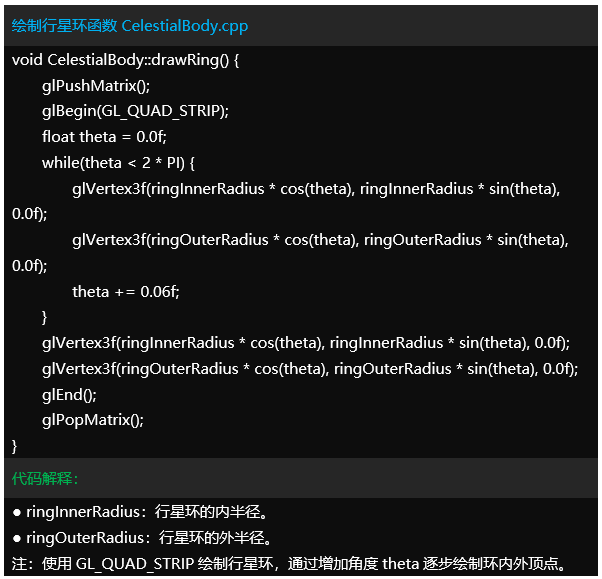The image size is (602, 579).
Task: Click the title 绘制行星环函数 CelestialBody.cpp
Action: click(x=130, y=26)
